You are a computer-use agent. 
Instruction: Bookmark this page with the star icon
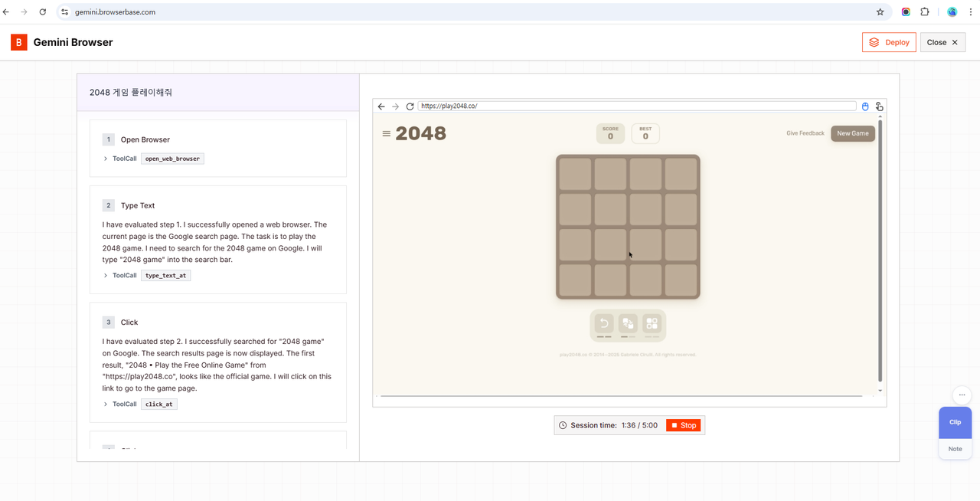tap(880, 12)
